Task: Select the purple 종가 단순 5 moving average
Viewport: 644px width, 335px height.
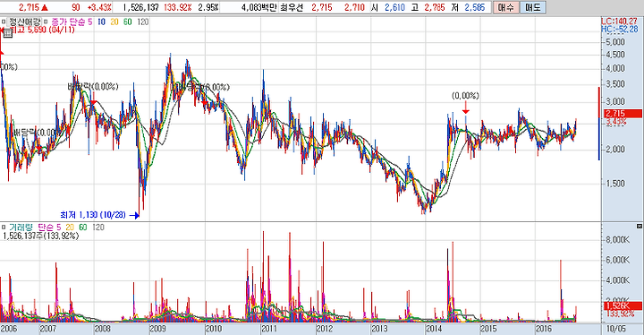Action: 71,21
